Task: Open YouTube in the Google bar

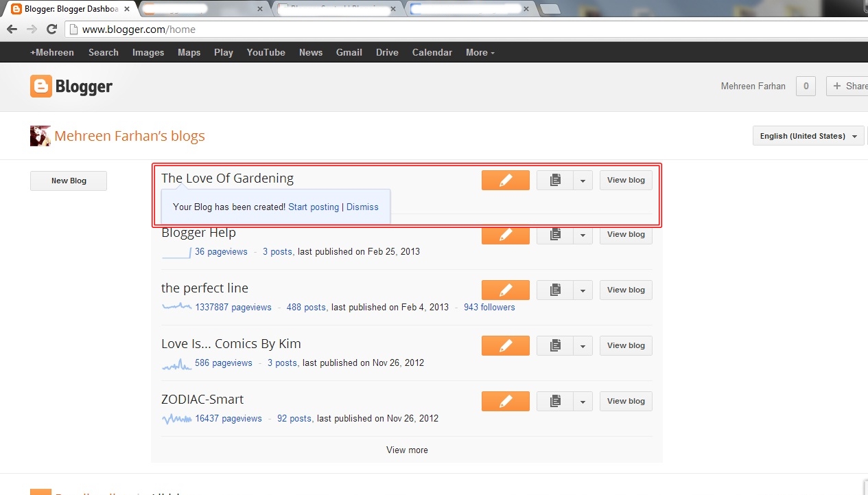Action: click(x=266, y=52)
